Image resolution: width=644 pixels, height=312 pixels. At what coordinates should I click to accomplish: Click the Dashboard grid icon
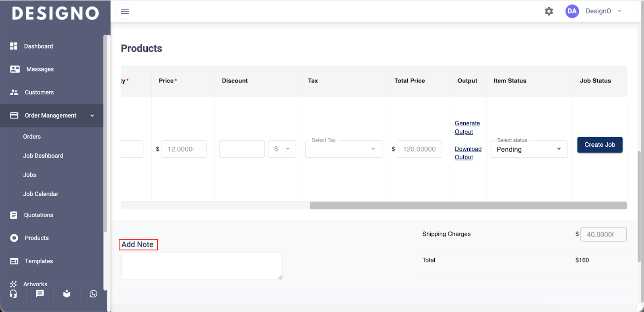point(14,46)
